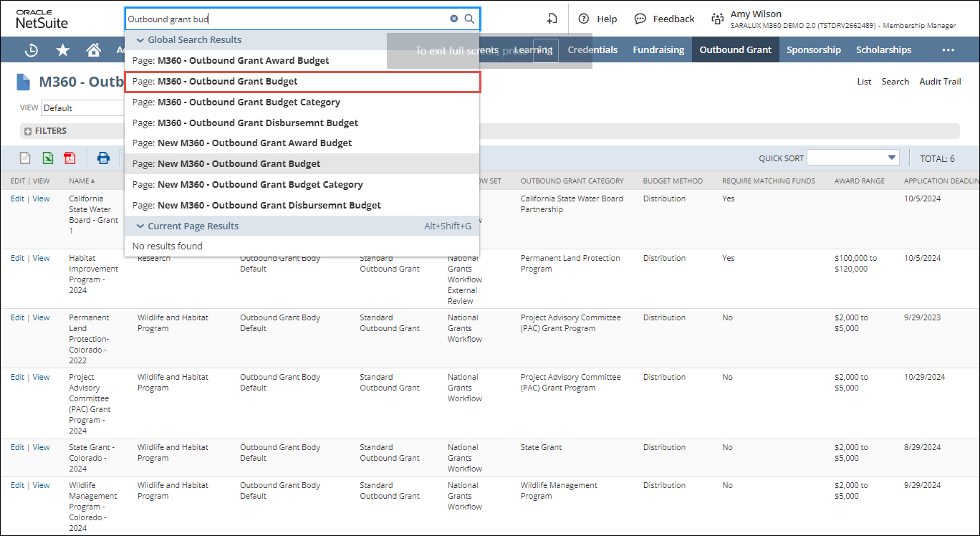980x536 pixels.
Task: Click the blank New record icon
Action: tap(25, 158)
